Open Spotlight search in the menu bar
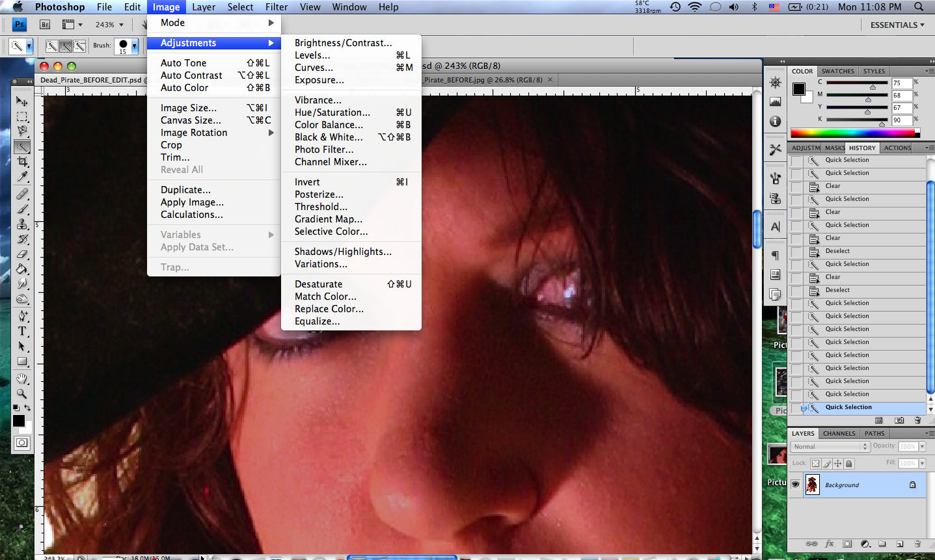Image resolution: width=935 pixels, height=560 pixels. [x=919, y=7]
